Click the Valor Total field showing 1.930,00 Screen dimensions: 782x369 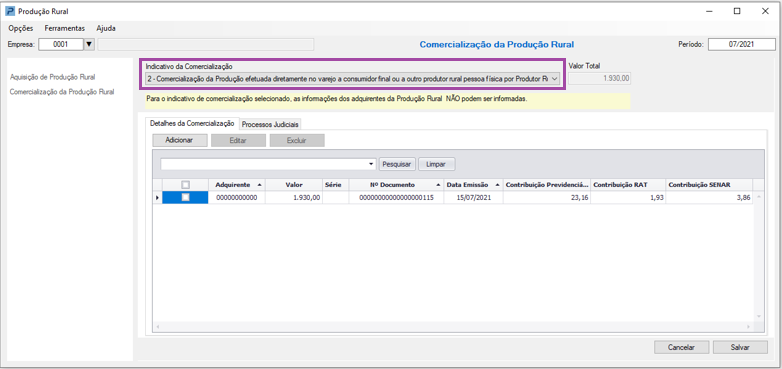click(x=600, y=79)
